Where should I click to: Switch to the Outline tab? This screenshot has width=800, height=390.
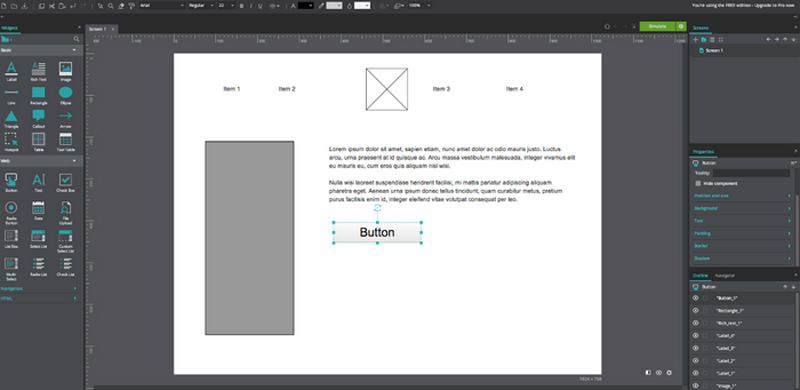click(700, 276)
